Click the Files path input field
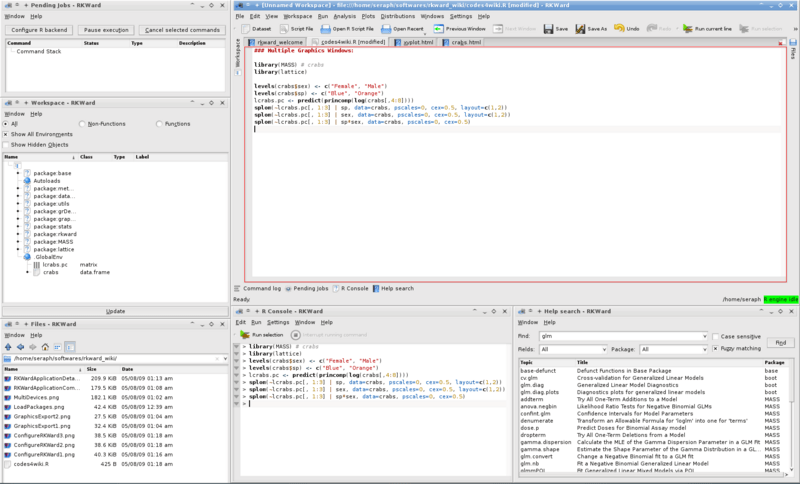The width and height of the screenshot is (800, 484). pos(112,359)
